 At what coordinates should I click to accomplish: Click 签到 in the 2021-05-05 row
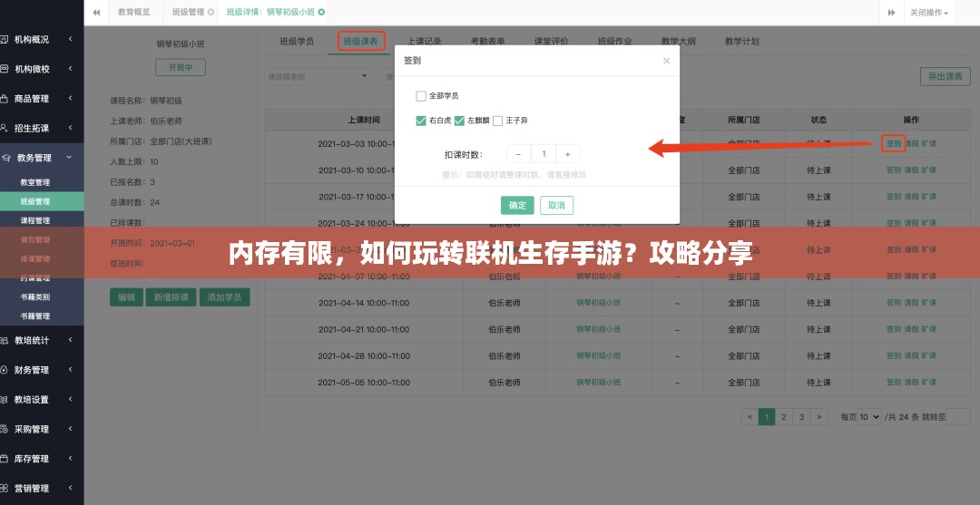894,382
